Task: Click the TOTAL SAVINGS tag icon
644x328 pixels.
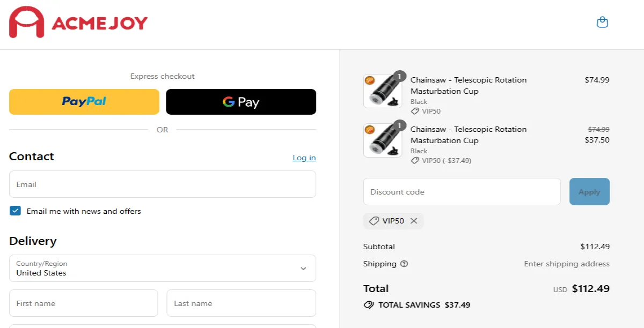Action: click(x=369, y=304)
